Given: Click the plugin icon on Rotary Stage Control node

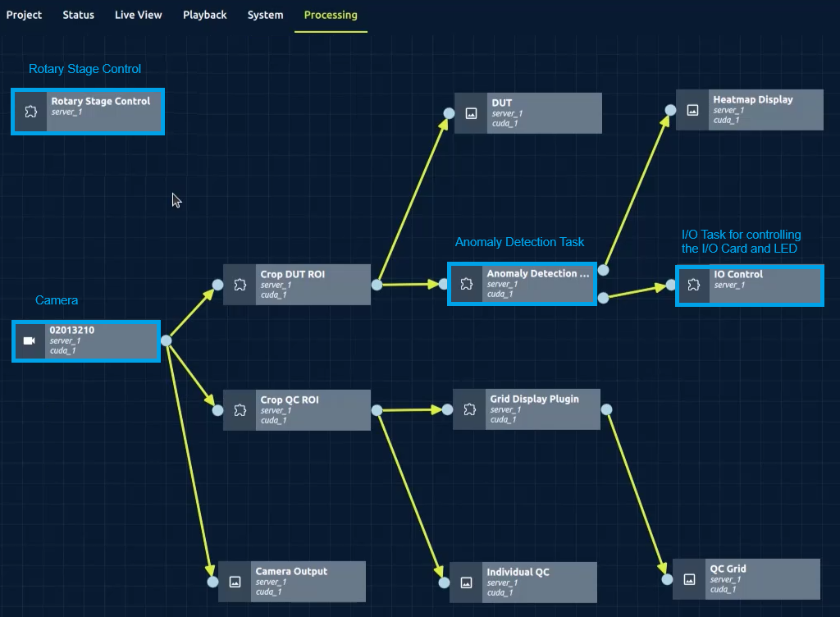Looking at the screenshot, I should [x=29, y=111].
